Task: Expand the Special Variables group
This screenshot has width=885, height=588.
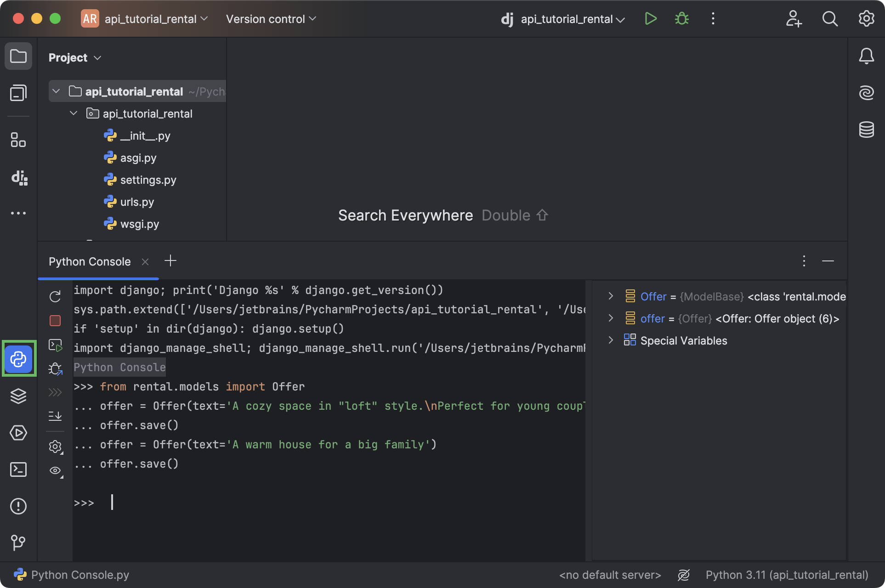Action: [611, 340]
